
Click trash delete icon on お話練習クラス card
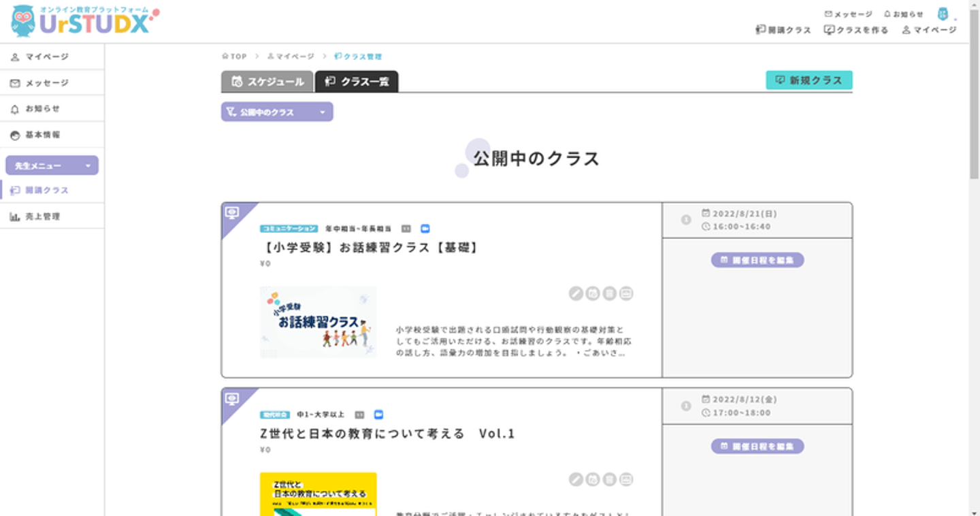click(x=610, y=293)
